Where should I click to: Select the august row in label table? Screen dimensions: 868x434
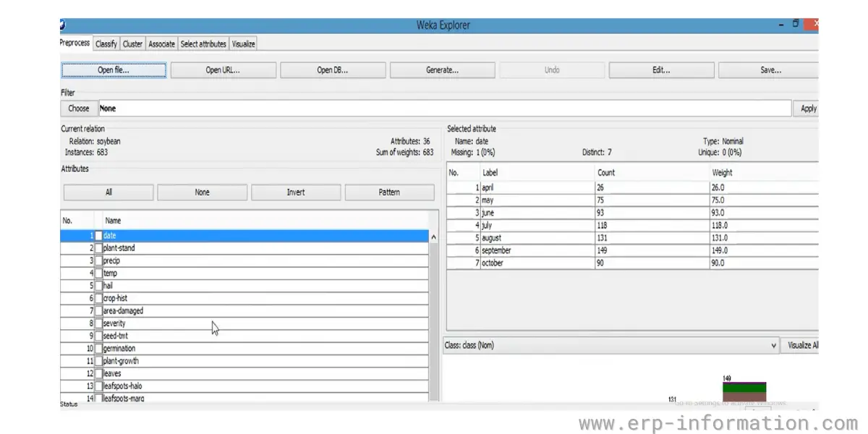pos(633,238)
